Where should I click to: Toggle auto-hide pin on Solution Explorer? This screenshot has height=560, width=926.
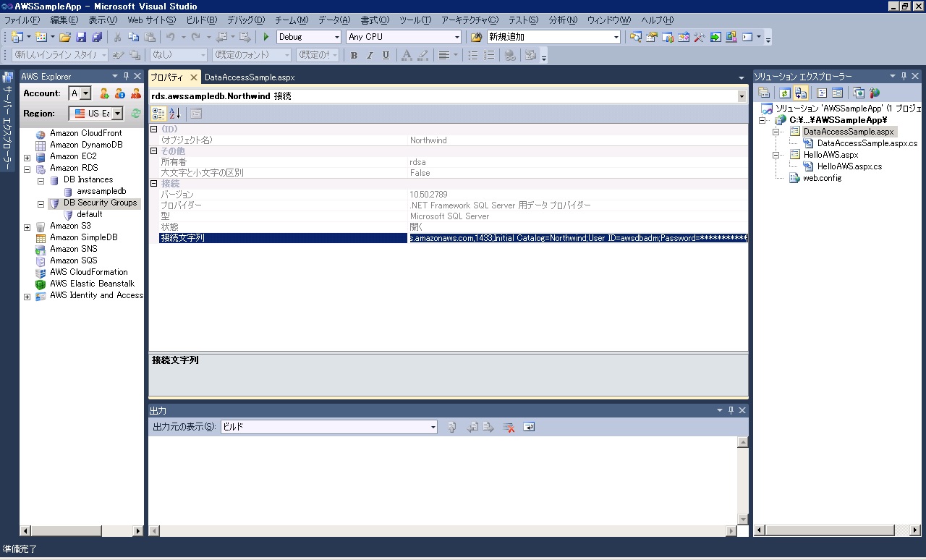tap(904, 76)
